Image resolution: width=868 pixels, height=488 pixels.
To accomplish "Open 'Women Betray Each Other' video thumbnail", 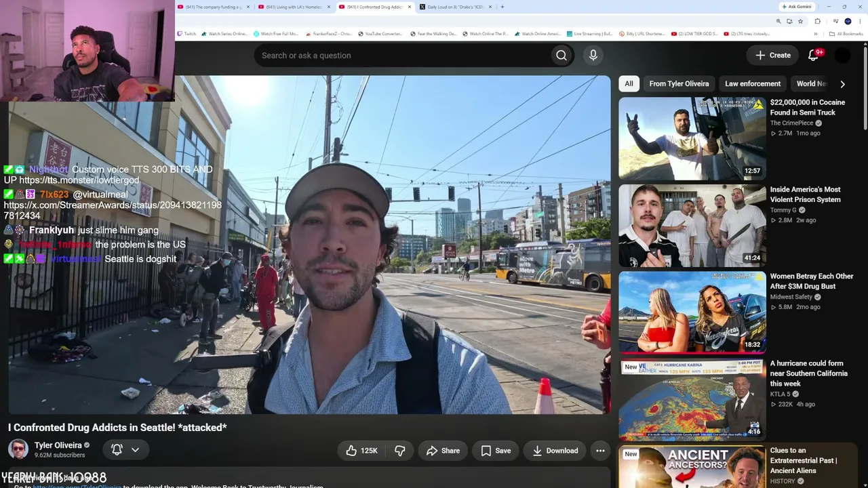I will (692, 312).
